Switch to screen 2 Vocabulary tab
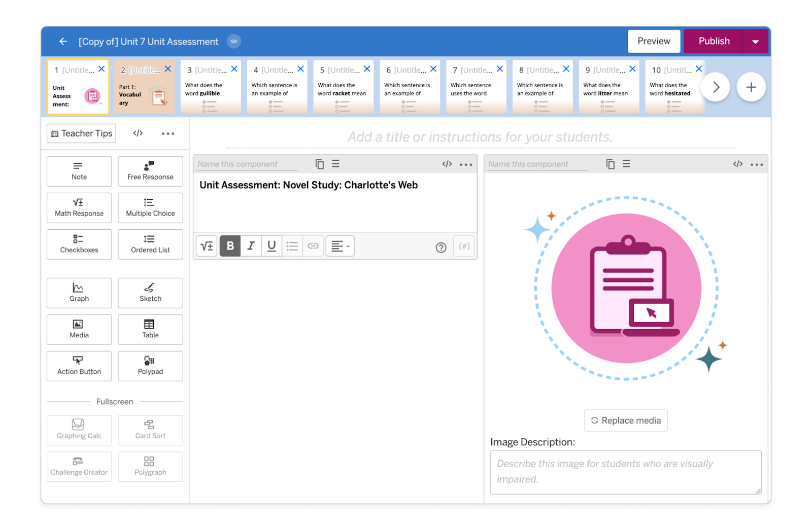Viewport: 812px width, 530px height. point(145,91)
